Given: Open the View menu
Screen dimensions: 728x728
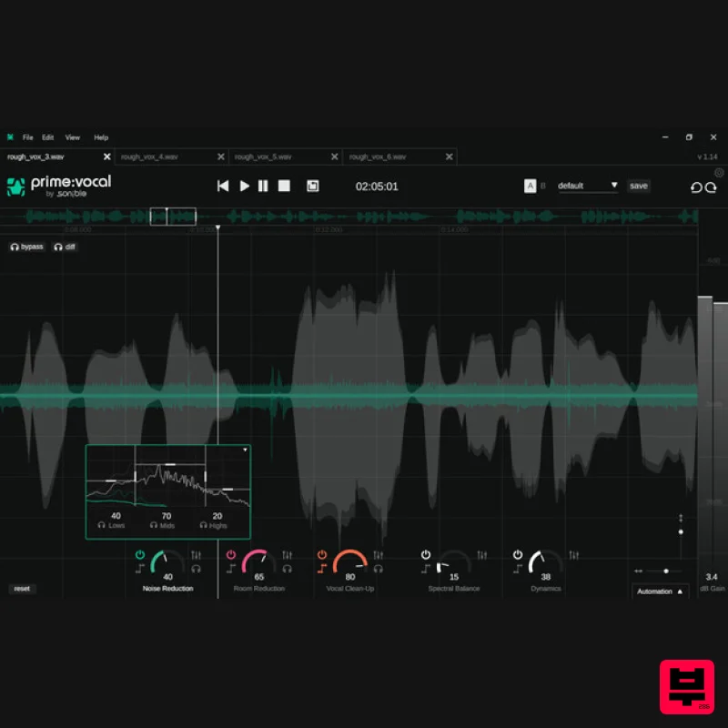Looking at the screenshot, I should (x=72, y=137).
